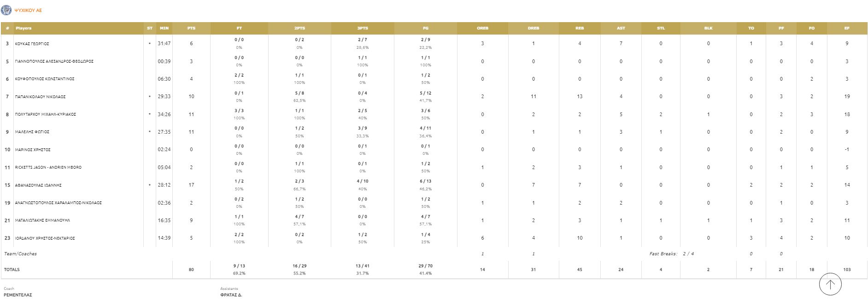This screenshot has width=868, height=306.
Task: Click coach name ΡΕΜΕΝΤΕΛΑΣ
Action: pos(18,295)
